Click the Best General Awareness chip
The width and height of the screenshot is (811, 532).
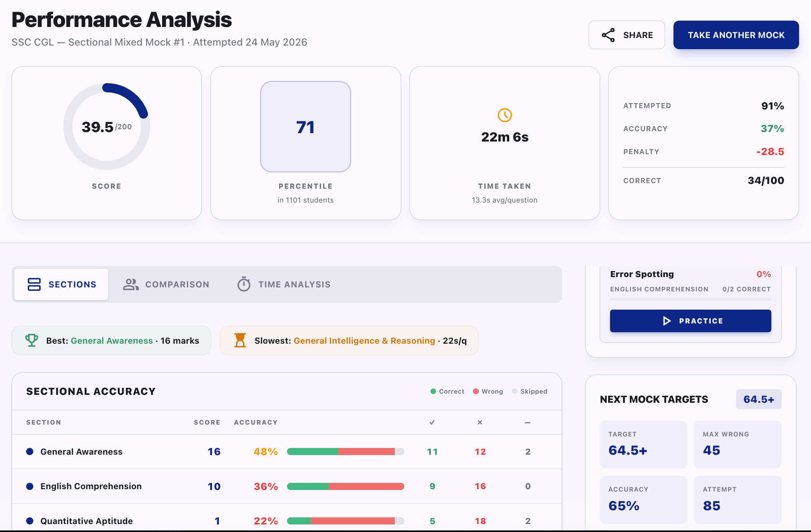(111, 341)
